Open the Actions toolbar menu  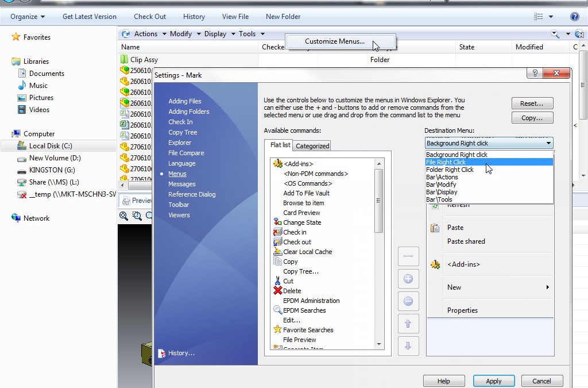point(146,34)
